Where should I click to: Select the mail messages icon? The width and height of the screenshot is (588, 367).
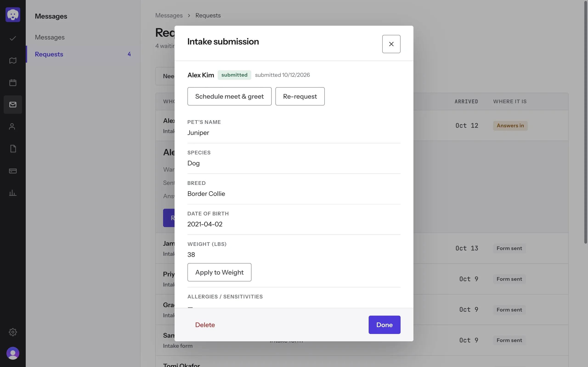pos(13,105)
